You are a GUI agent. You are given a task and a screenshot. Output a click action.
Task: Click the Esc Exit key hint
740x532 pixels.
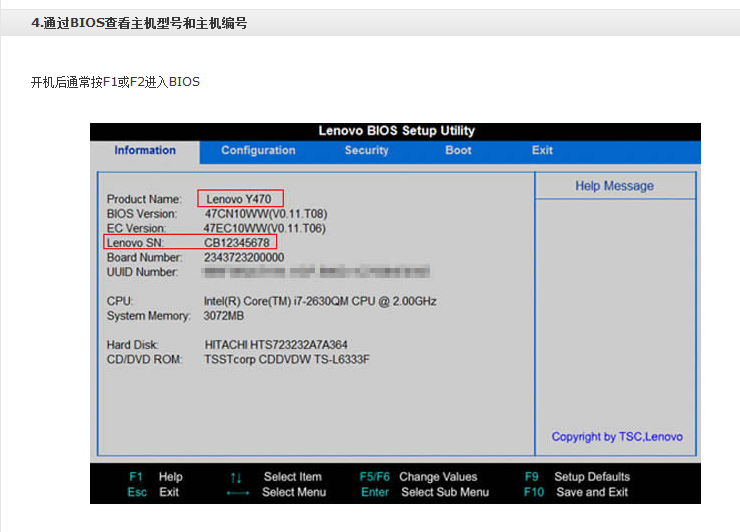[153, 492]
